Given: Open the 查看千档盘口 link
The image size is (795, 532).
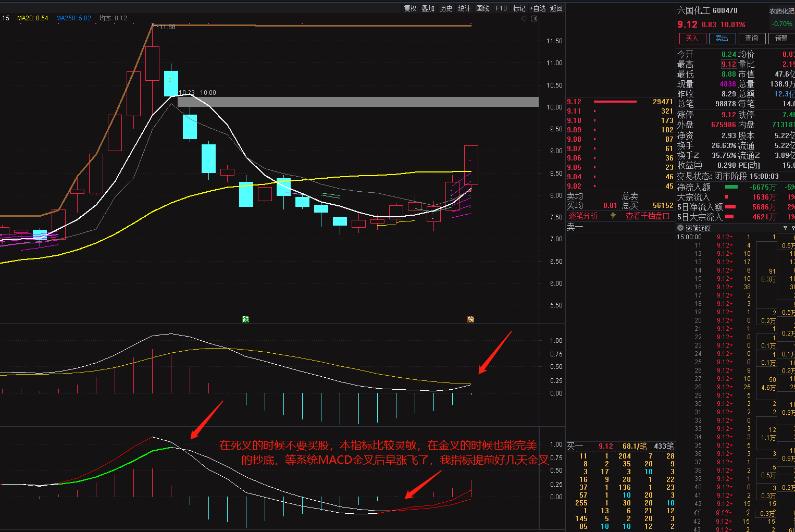Looking at the screenshot, I should [648, 216].
